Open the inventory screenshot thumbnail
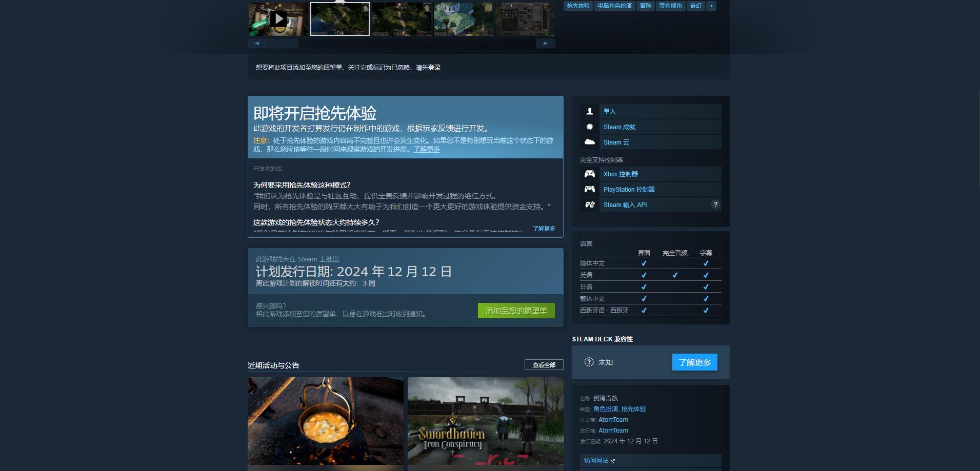This screenshot has width=980, height=471. click(525, 19)
